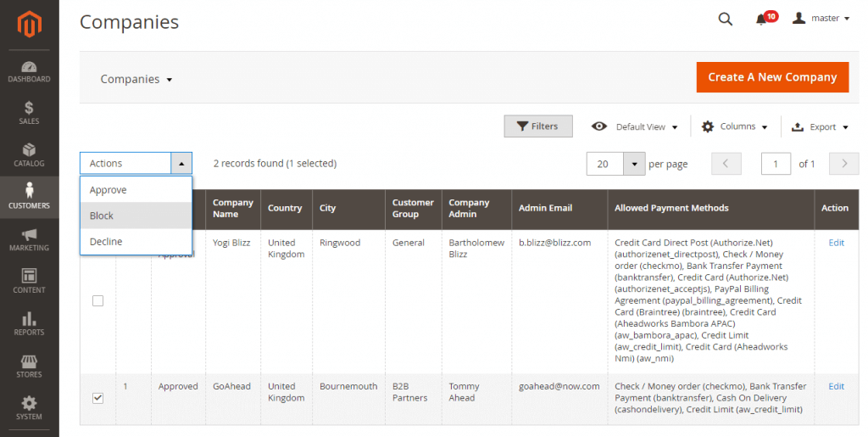Uncheck the GoAhead row checkbox

click(97, 398)
